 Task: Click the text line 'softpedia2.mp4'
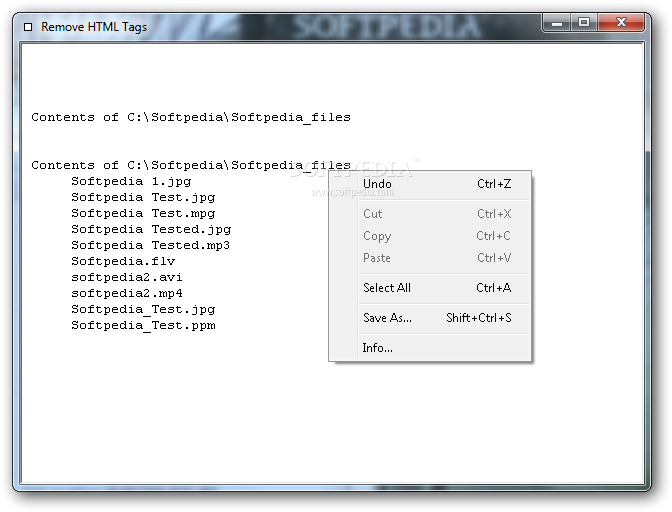(x=127, y=293)
